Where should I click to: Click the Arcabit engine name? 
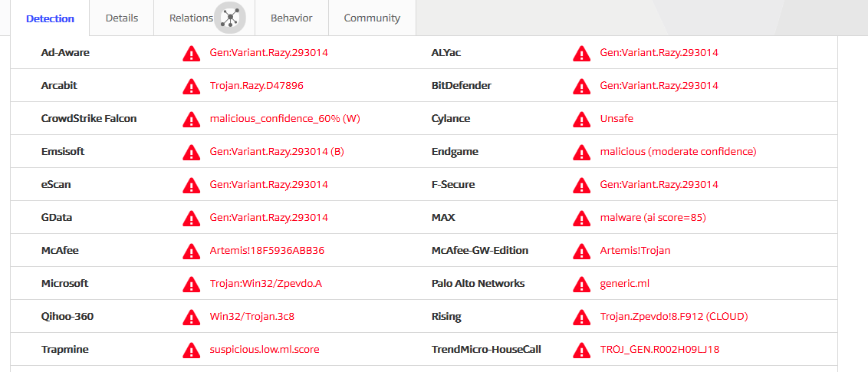[x=59, y=86]
